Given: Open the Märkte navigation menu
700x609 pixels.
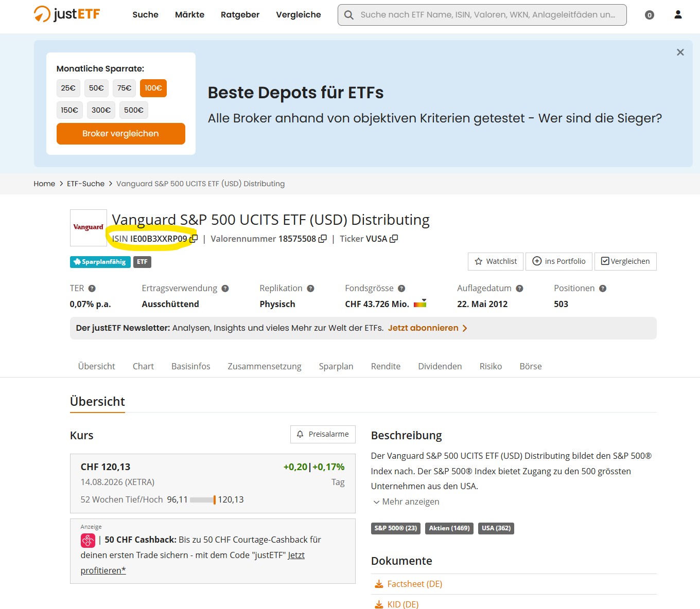Looking at the screenshot, I should [189, 14].
